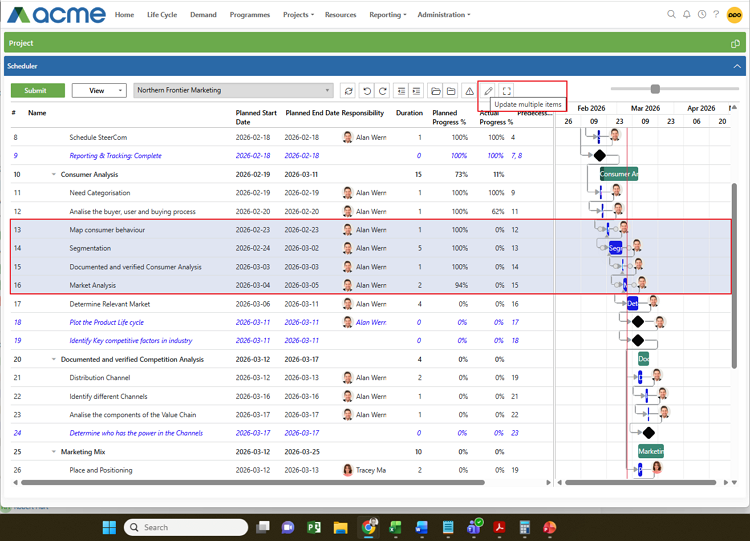The width and height of the screenshot is (750, 541).
Task: Click the search magnifier in header
Action: [x=672, y=15]
